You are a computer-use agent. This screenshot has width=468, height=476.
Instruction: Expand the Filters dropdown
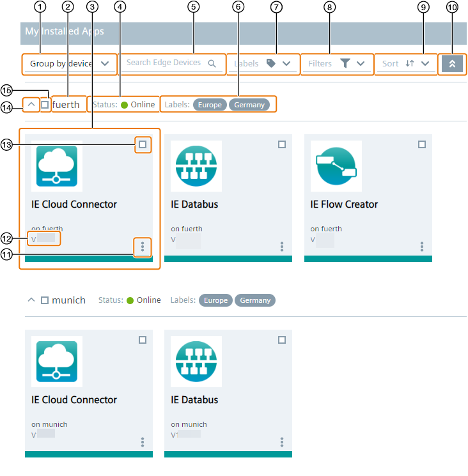(x=336, y=64)
